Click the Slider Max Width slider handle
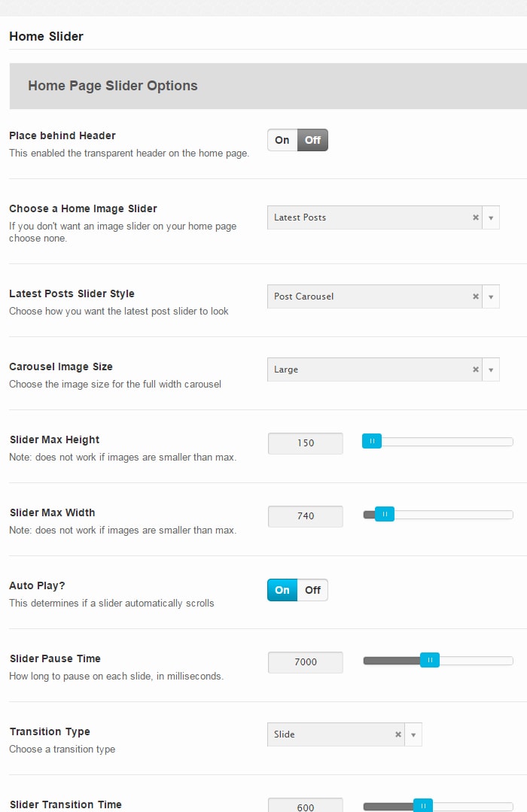This screenshot has height=812, width=527. coord(385,515)
